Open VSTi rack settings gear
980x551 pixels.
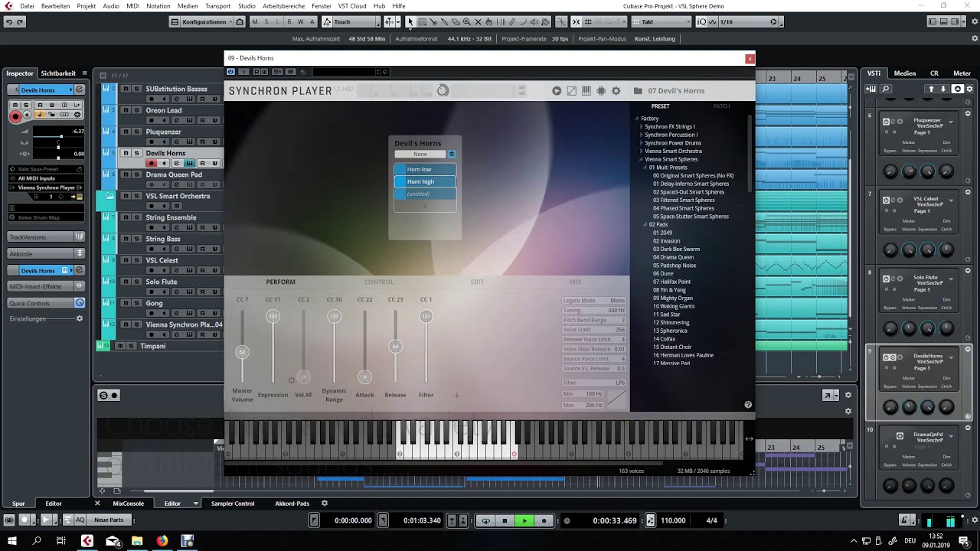pyautogui.click(x=969, y=89)
